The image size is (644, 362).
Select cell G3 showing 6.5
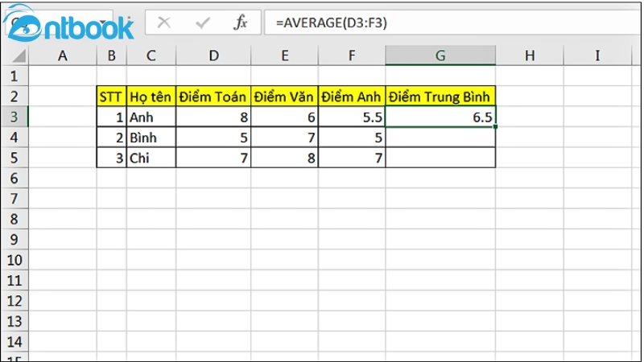pyautogui.click(x=440, y=117)
